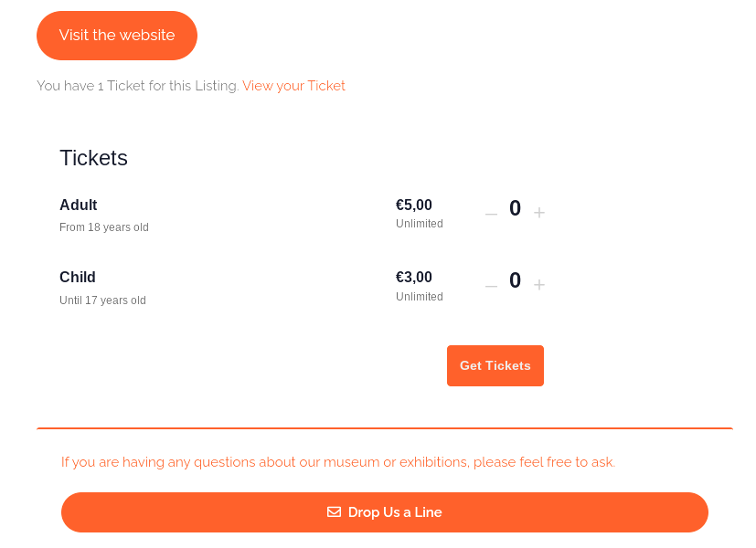Decrease Adult ticket quantity with minus icon
Viewport: 756px width, 548px height.
pos(491,214)
